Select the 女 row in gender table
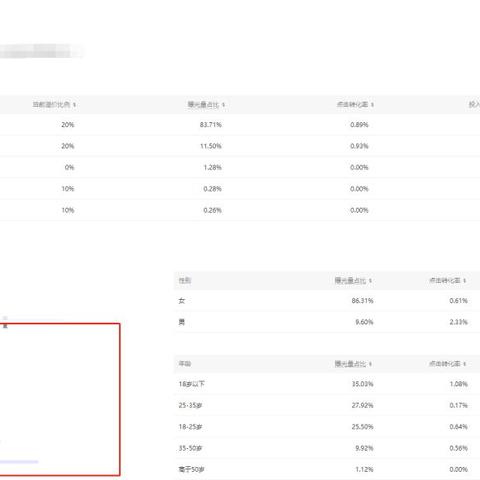480x480 pixels. tap(327, 301)
